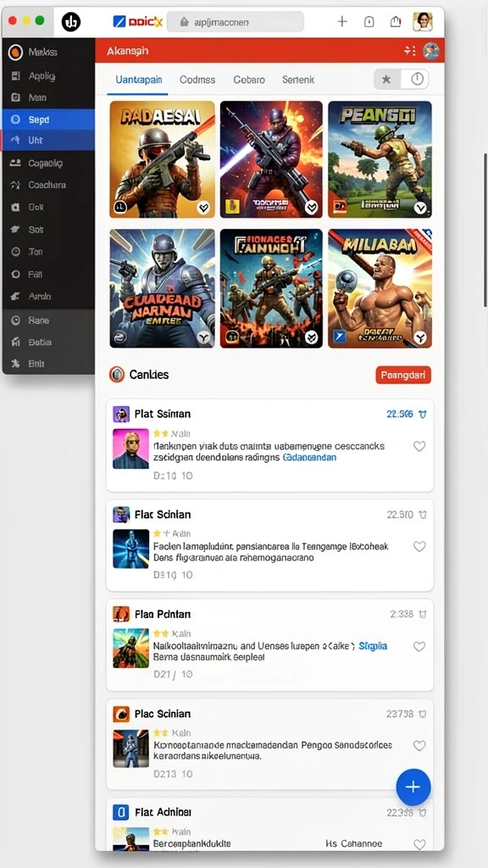This screenshot has width=488, height=868.
Task: Click the user avatar in the red header
Action: [x=431, y=51]
